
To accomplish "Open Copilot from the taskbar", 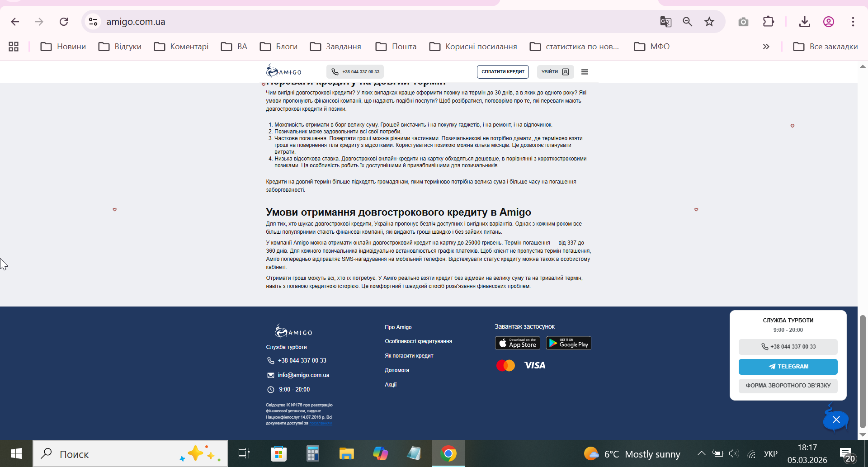I will coord(380,453).
